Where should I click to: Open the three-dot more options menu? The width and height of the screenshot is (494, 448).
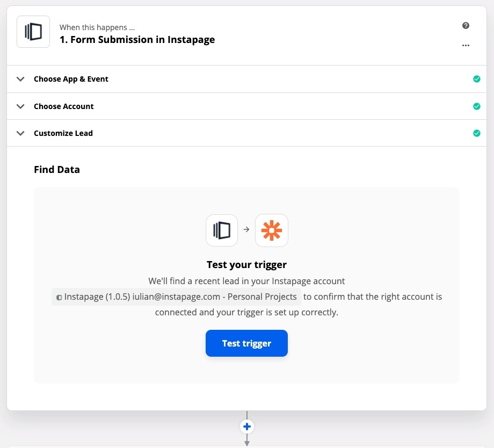466,46
